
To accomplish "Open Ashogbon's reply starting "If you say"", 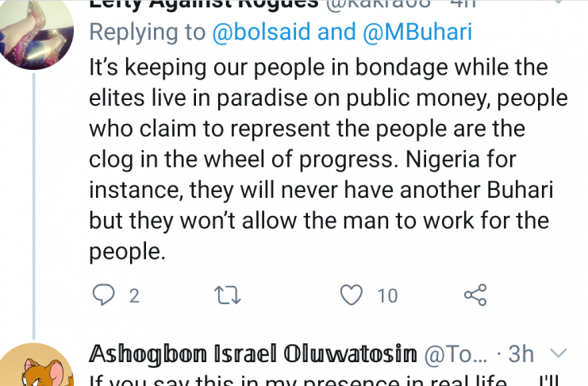I will point(317,380).
